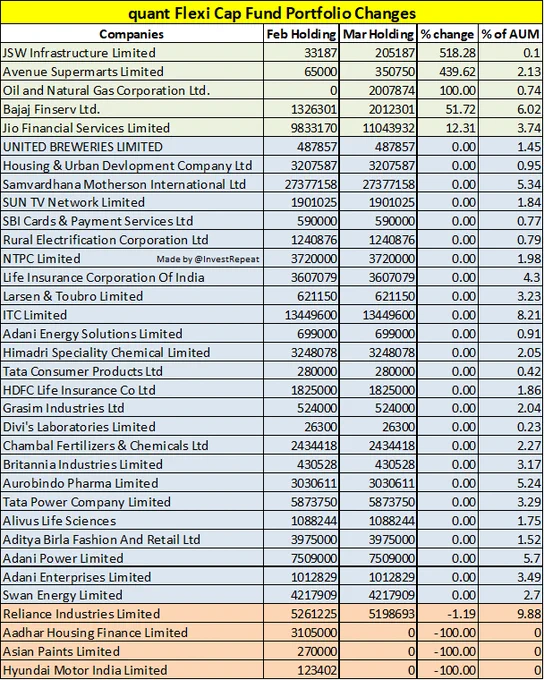Viewport: 544px width, 680px height.
Task: Select 'Housing & Urban Devlopment Company Ltd' cell
Action: coord(132,165)
